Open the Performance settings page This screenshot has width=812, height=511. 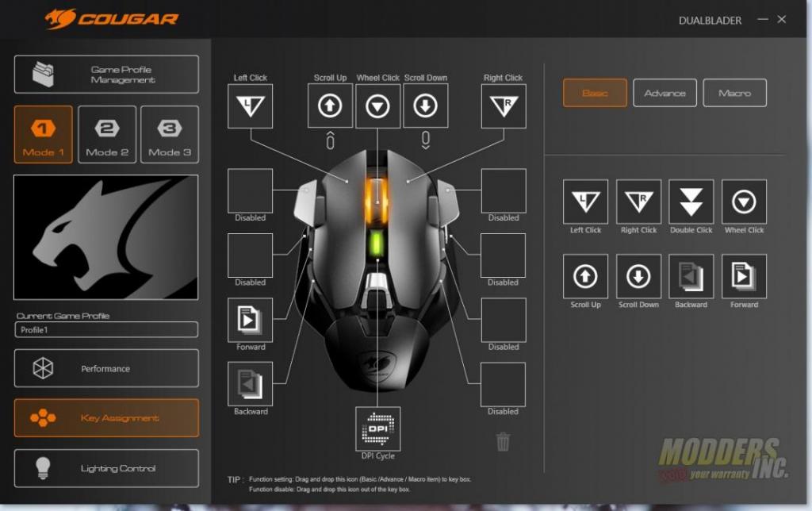click(x=106, y=368)
